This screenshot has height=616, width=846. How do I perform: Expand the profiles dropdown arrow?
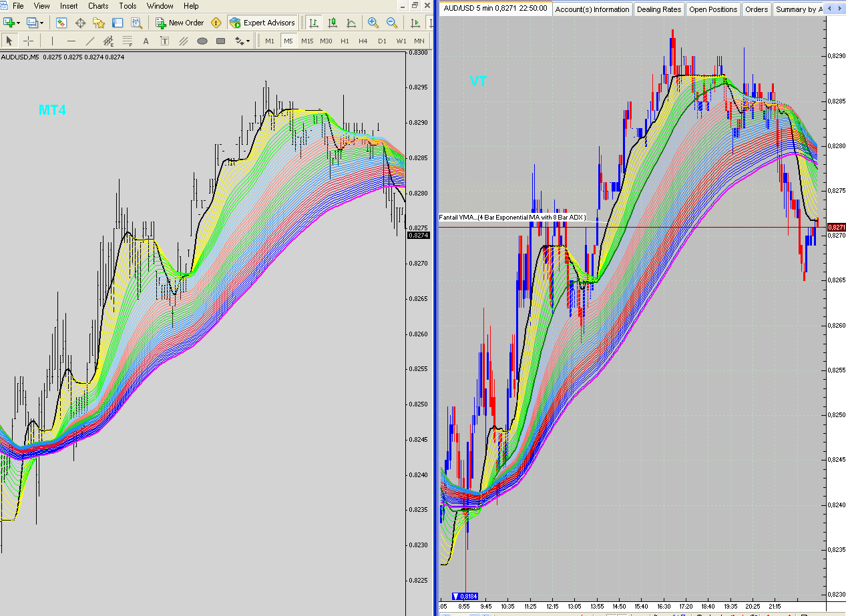point(41,23)
